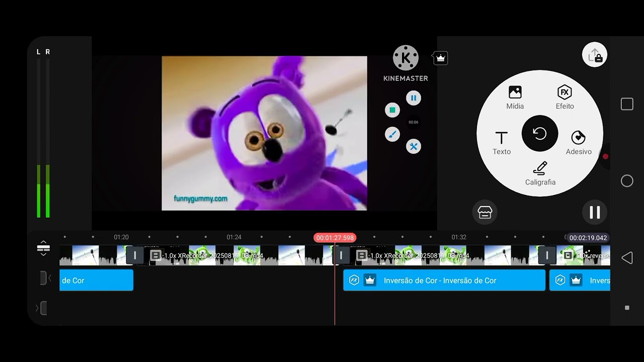Tap FX icon on the Inversão de Cor layer
Image resolution: width=644 pixels, height=362 pixels.
point(354,281)
